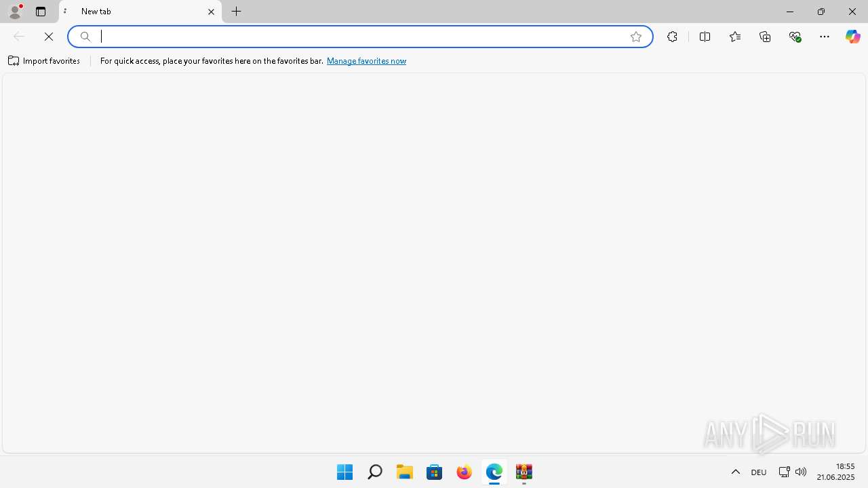
Task: Open Settings and more ellipsis menu
Action: click(825, 37)
